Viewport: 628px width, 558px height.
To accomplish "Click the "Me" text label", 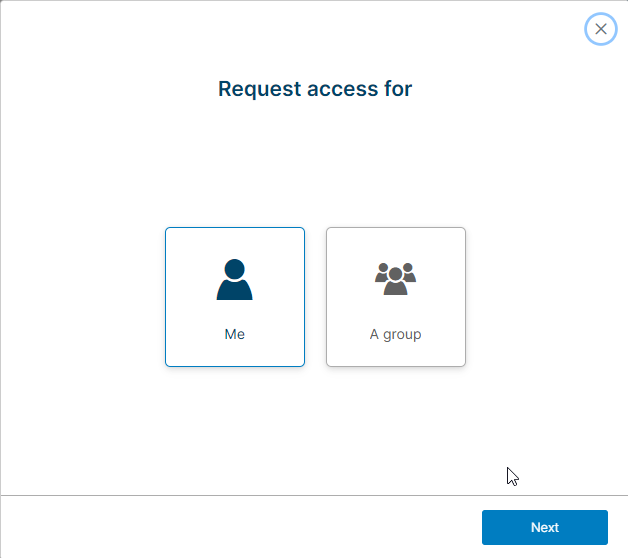I will (235, 334).
